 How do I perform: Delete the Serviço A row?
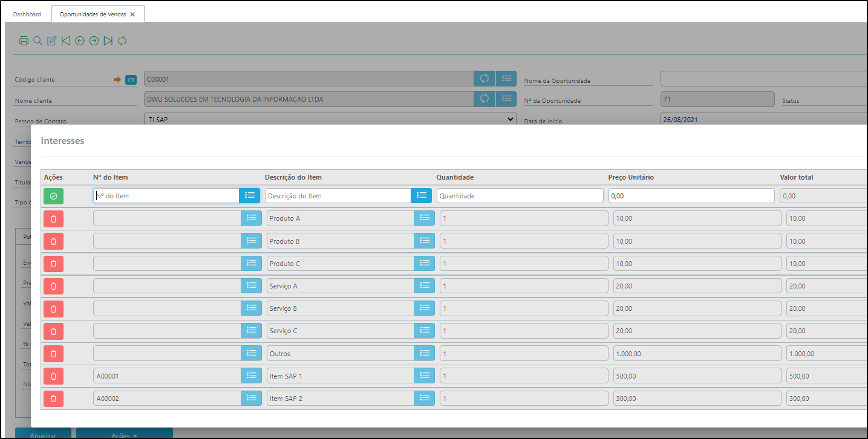53,286
